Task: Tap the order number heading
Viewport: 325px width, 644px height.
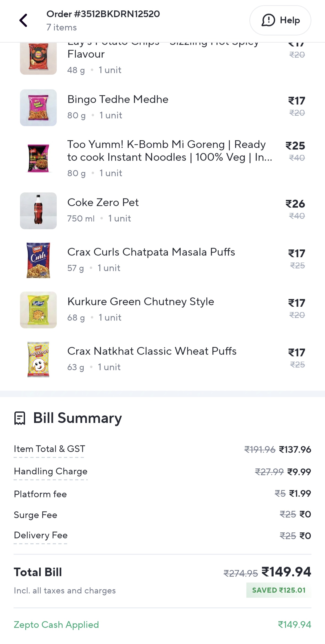Action: (x=103, y=14)
